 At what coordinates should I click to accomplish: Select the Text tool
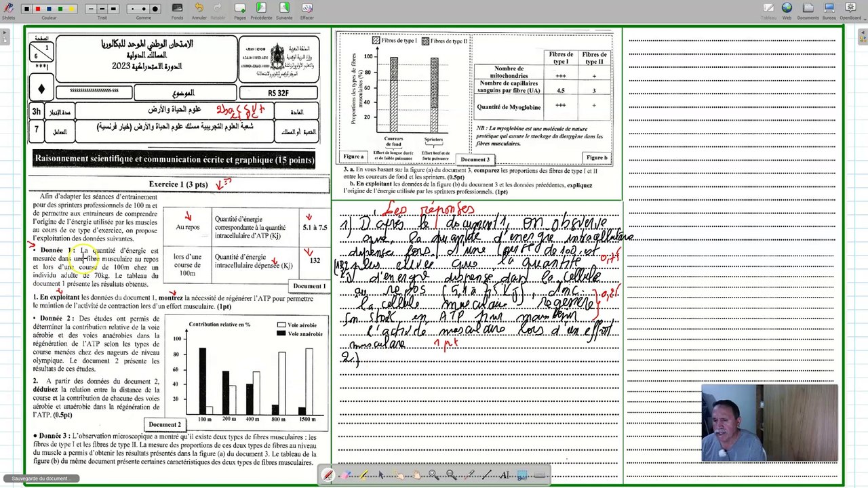pos(505,475)
